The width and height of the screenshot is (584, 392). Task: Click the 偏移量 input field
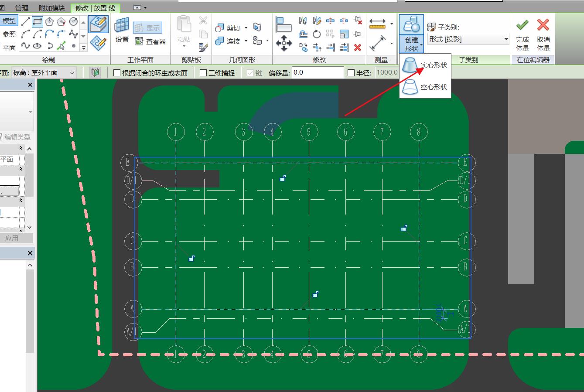click(x=318, y=72)
